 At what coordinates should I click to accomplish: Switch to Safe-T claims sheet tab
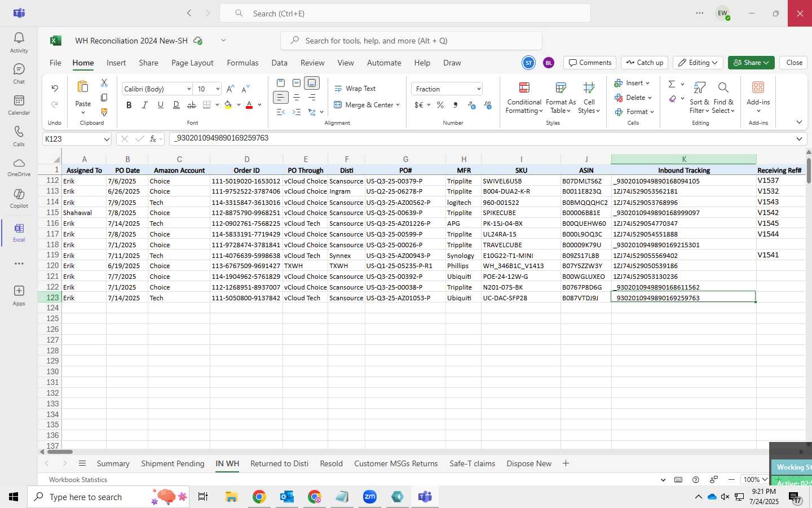pos(472,463)
